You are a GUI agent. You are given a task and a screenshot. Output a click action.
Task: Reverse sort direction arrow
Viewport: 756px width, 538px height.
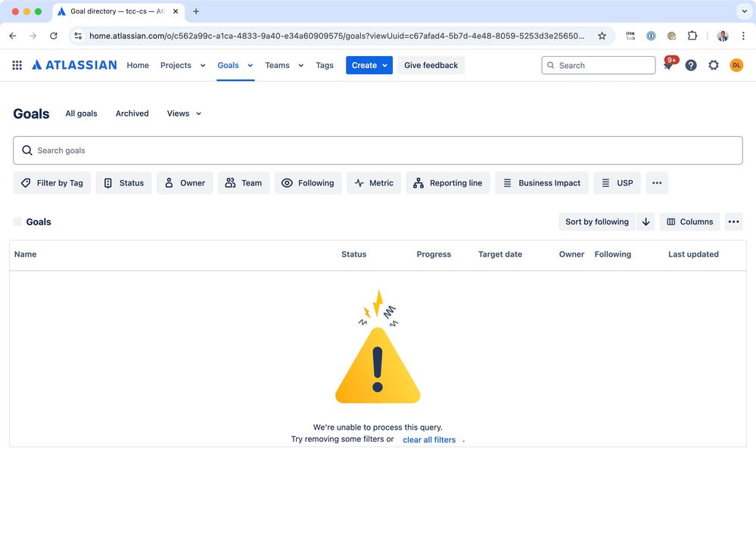click(x=646, y=222)
